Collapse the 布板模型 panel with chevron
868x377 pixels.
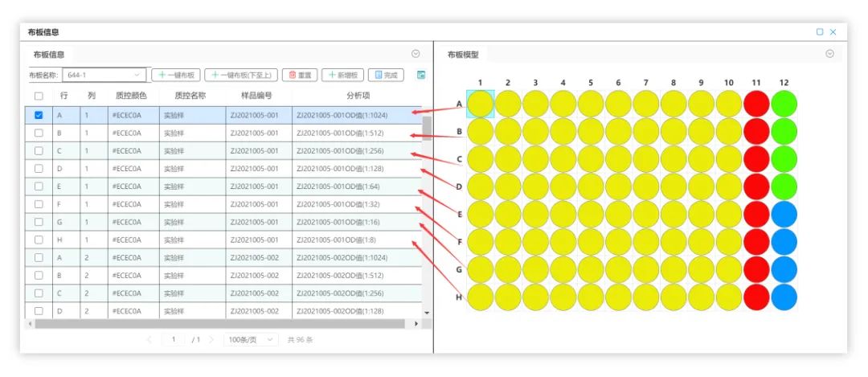coord(829,54)
